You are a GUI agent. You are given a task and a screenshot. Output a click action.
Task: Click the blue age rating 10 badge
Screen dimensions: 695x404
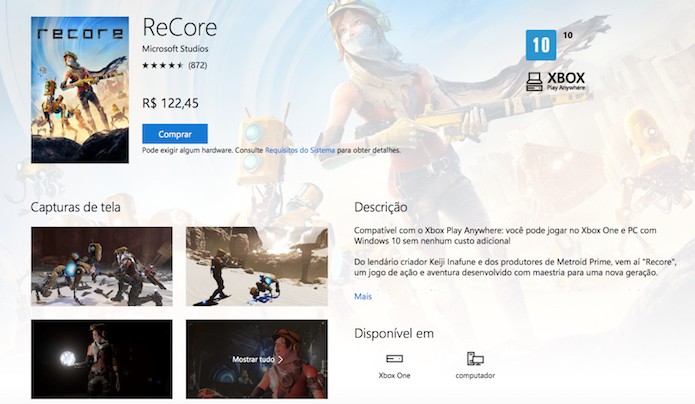point(541,45)
